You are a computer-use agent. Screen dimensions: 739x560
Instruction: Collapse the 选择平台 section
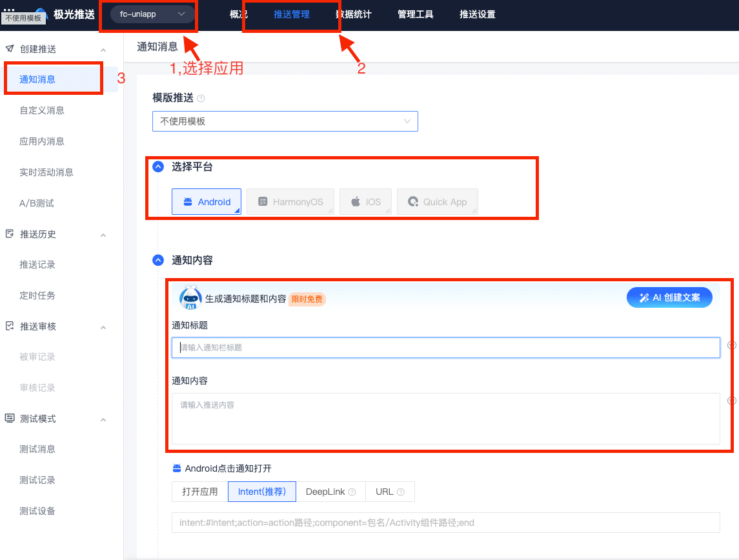point(158,167)
